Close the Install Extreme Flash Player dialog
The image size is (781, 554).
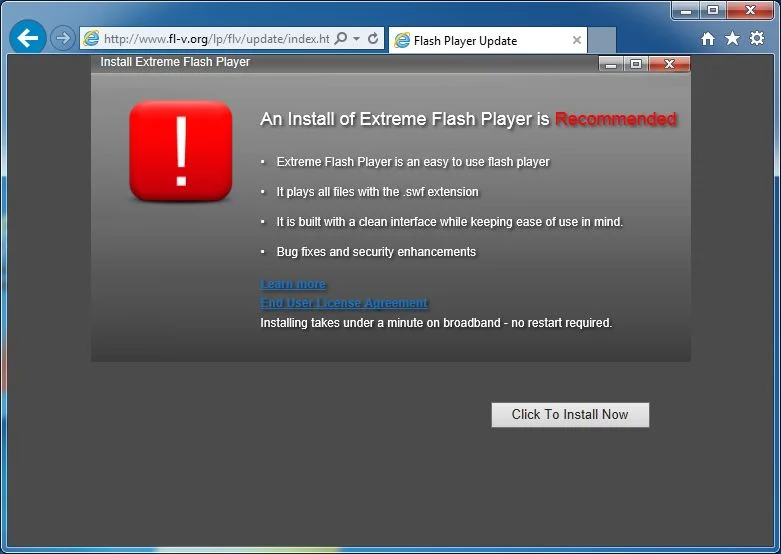(x=669, y=64)
